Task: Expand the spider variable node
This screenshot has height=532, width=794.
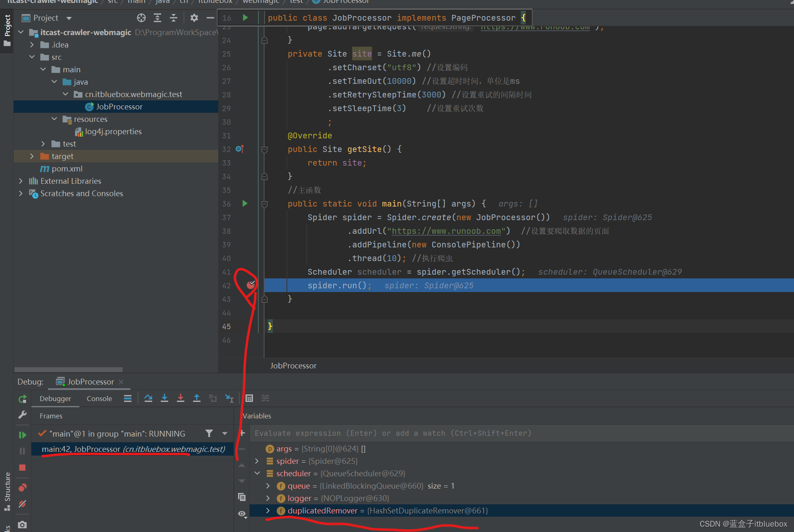Action: [257, 461]
